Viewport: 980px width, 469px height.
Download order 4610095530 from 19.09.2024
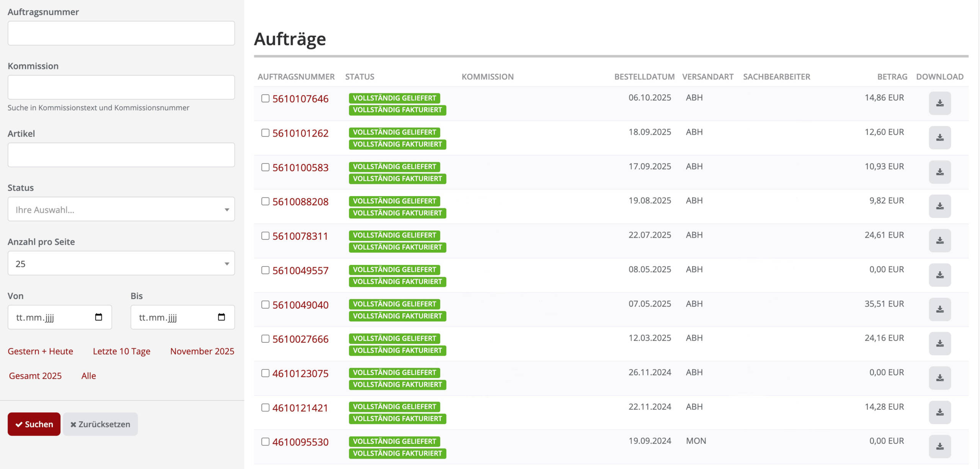(x=939, y=446)
